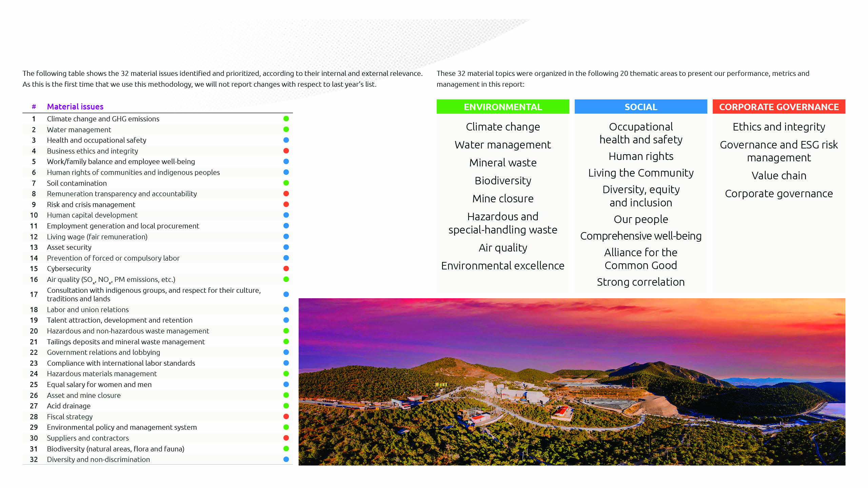
Task: Click 'Health and occupational safety' row
Action: tap(158, 140)
